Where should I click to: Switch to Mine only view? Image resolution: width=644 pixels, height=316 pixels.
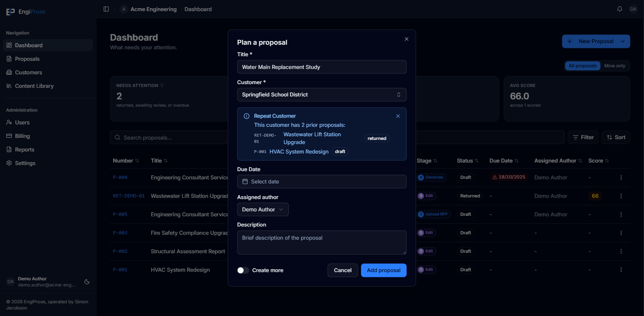click(614, 66)
